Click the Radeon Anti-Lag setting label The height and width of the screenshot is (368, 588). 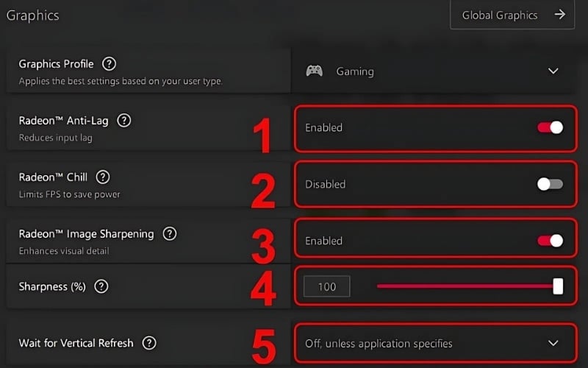click(66, 120)
